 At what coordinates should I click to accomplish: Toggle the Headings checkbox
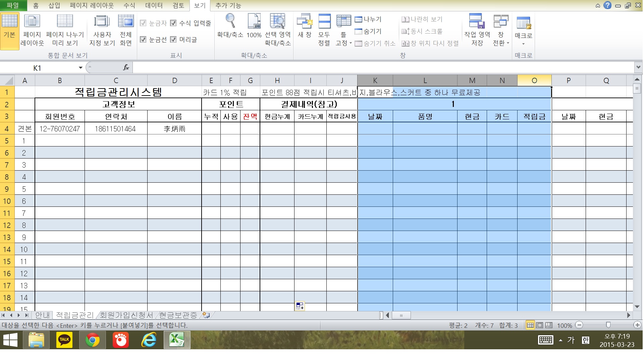[173, 40]
